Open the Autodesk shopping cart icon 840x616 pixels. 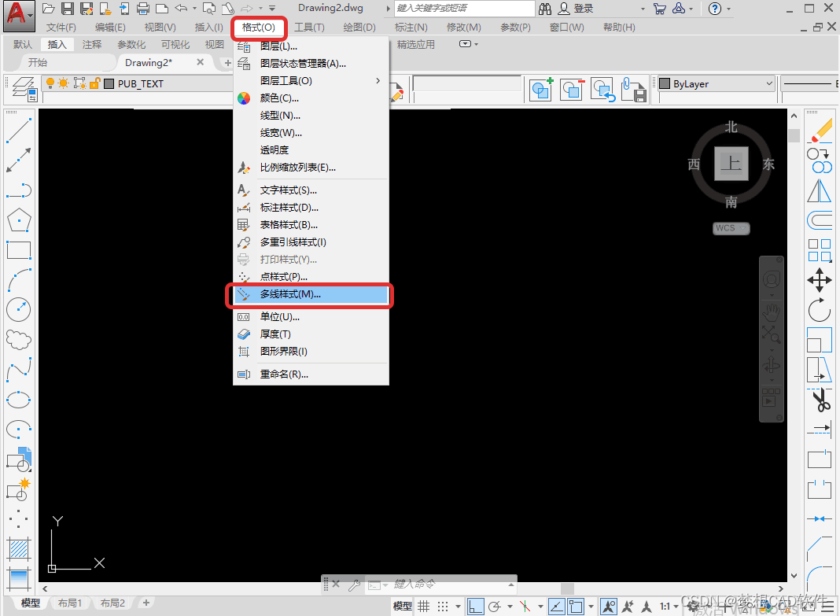coord(660,9)
